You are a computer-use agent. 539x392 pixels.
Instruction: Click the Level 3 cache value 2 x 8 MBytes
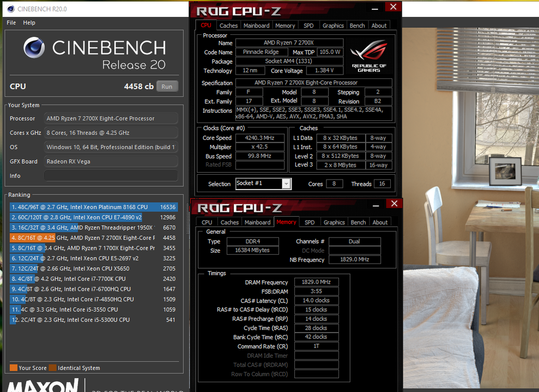click(x=340, y=165)
